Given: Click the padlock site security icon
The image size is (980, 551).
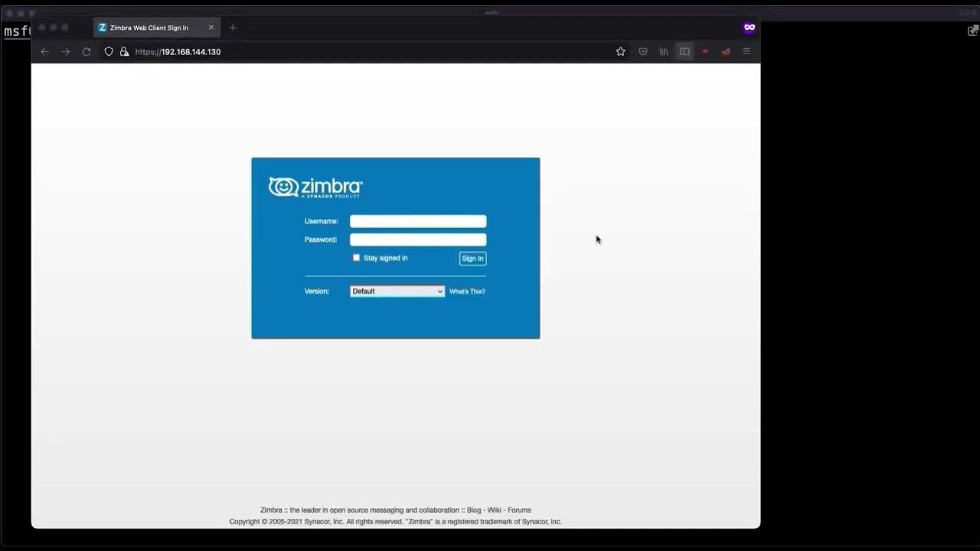Looking at the screenshot, I should tap(124, 51).
